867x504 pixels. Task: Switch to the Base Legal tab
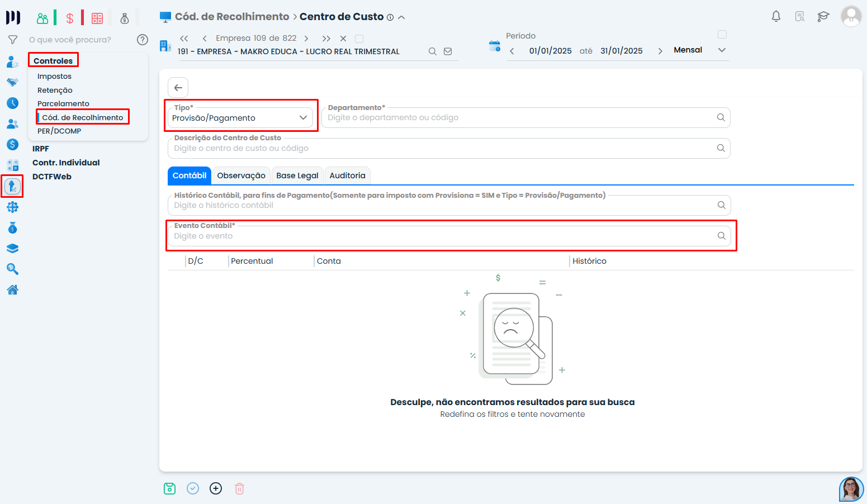297,175
